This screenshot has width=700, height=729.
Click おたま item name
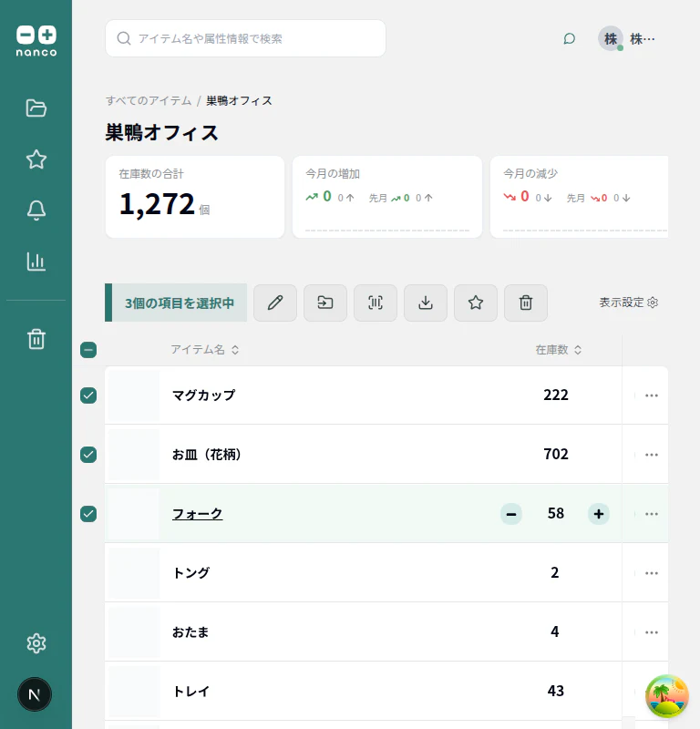190,631
